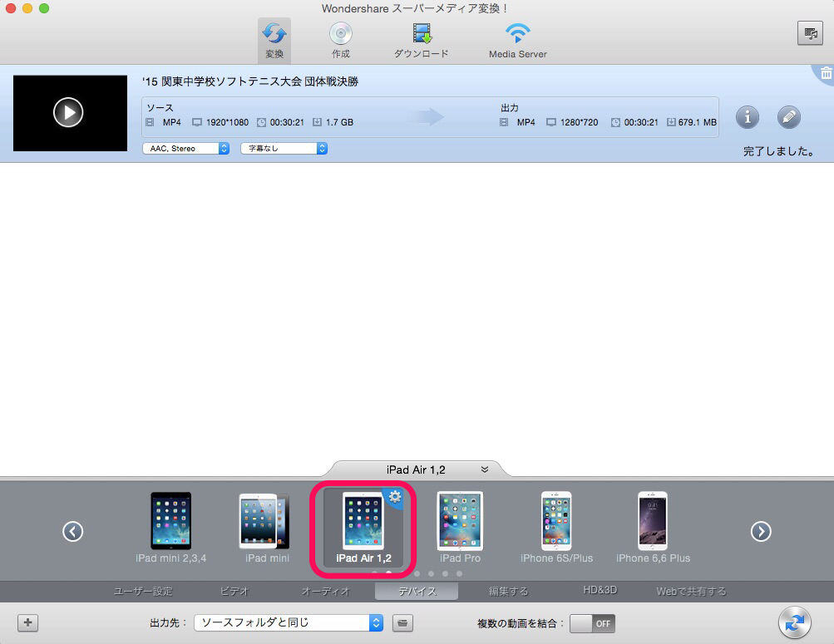Open settings gear on iPad Air preset
The image size is (834, 644).
395,497
